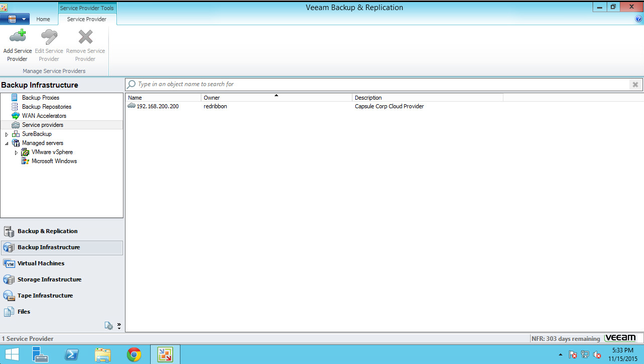The height and width of the screenshot is (364, 644).
Task: Open the main application menu button
Action: click(x=15, y=19)
